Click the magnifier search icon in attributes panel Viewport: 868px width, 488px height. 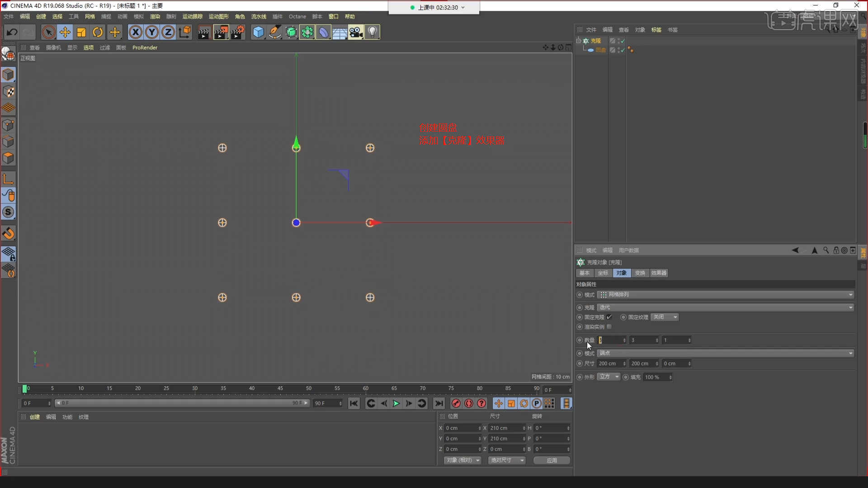(x=826, y=250)
